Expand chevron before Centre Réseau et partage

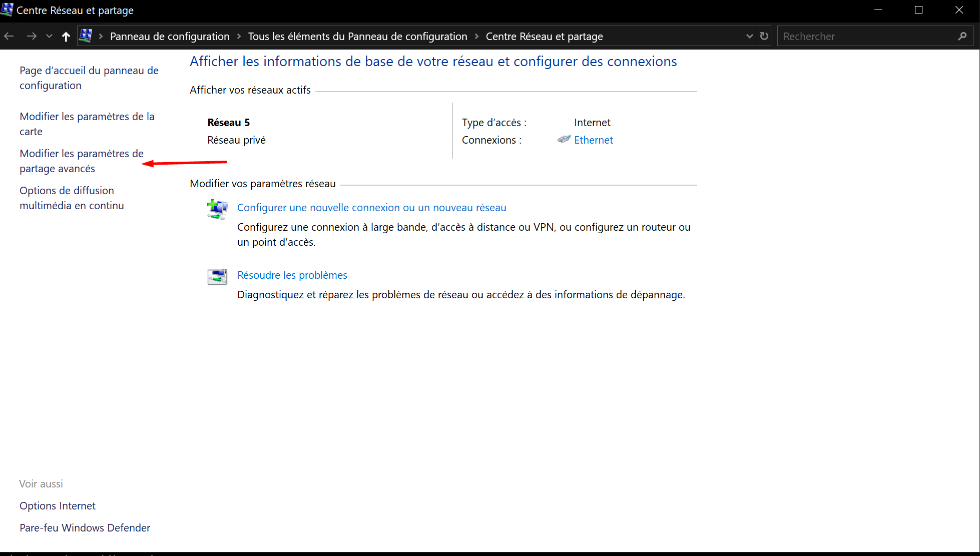(x=476, y=36)
